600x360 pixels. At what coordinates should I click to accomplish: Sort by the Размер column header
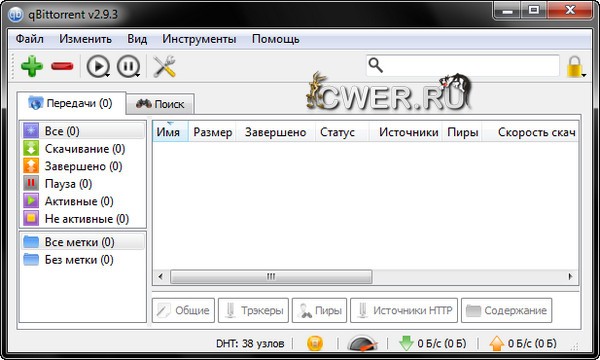click(x=212, y=132)
